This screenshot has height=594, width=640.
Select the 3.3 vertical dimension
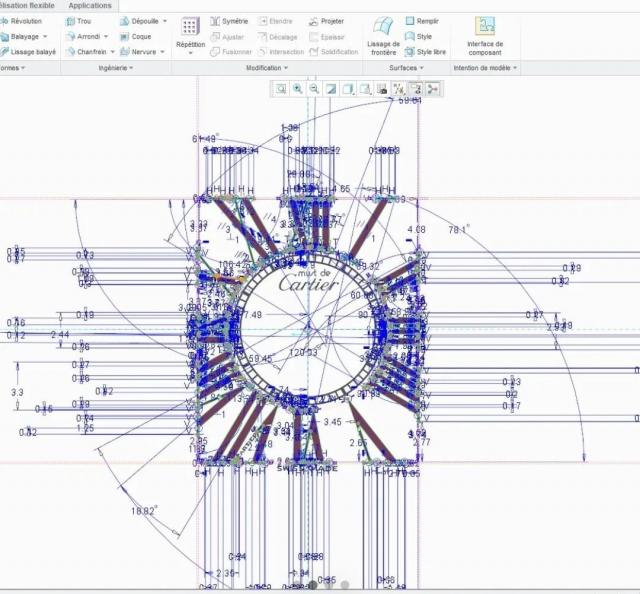pos(17,393)
